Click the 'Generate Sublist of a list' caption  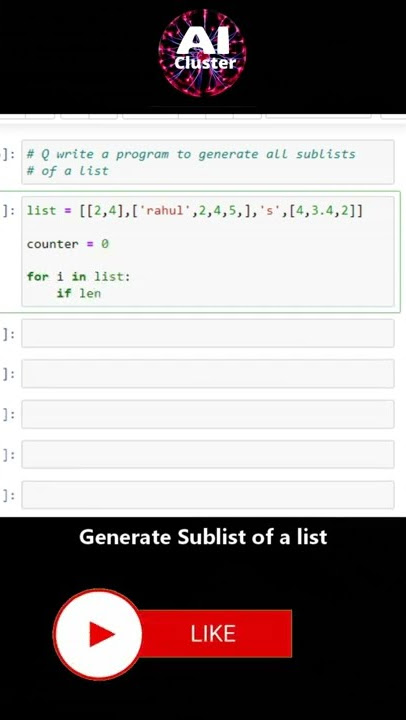pyautogui.click(x=203, y=537)
